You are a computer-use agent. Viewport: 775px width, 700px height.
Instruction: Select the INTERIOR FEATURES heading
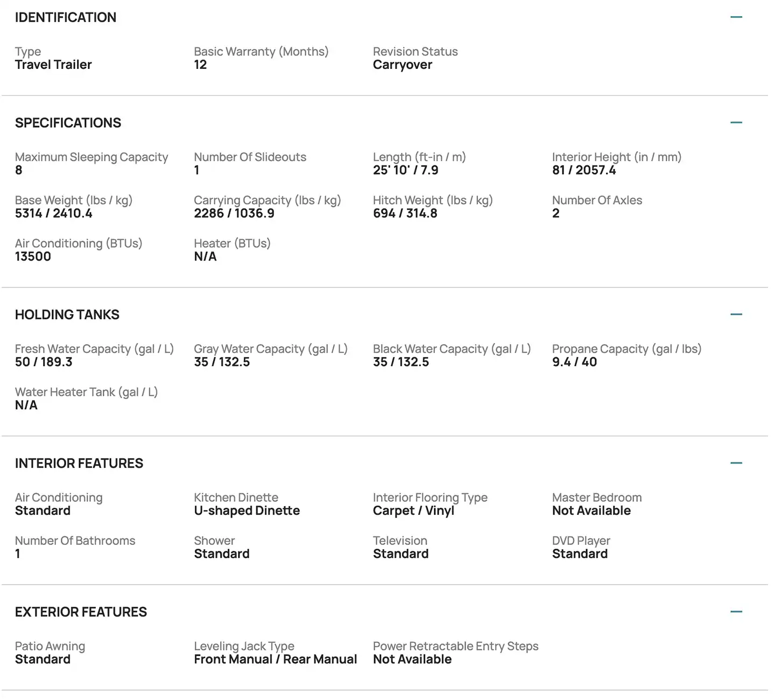[x=79, y=463]
